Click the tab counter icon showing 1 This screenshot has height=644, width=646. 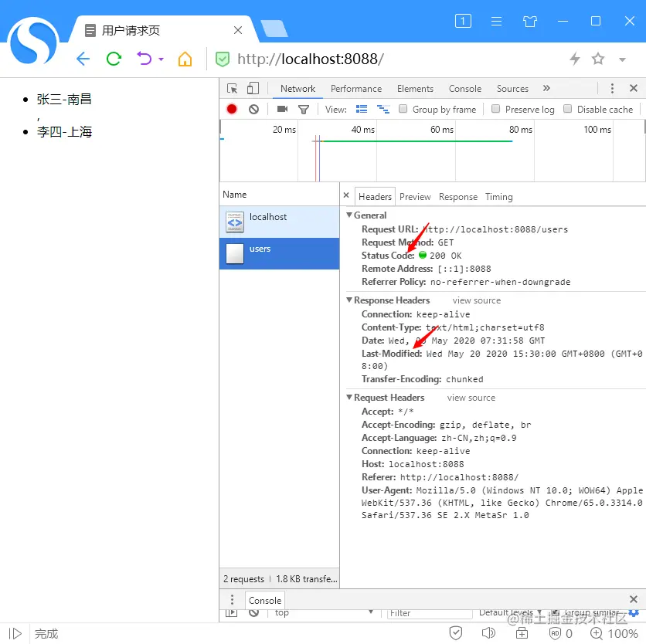pyautogui.click(x=463, y=21)
